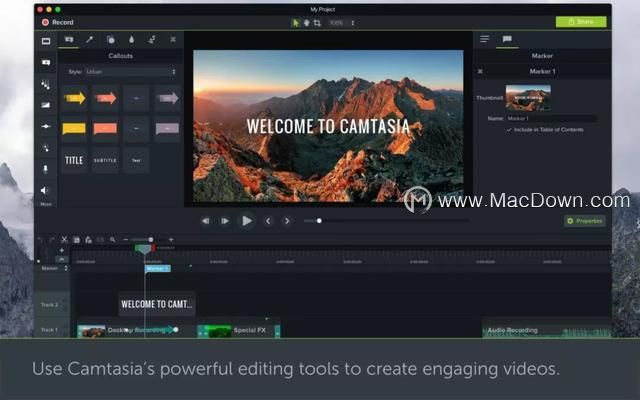
Task: Choose the TITLE text callout
Action: tap(74, 160)
